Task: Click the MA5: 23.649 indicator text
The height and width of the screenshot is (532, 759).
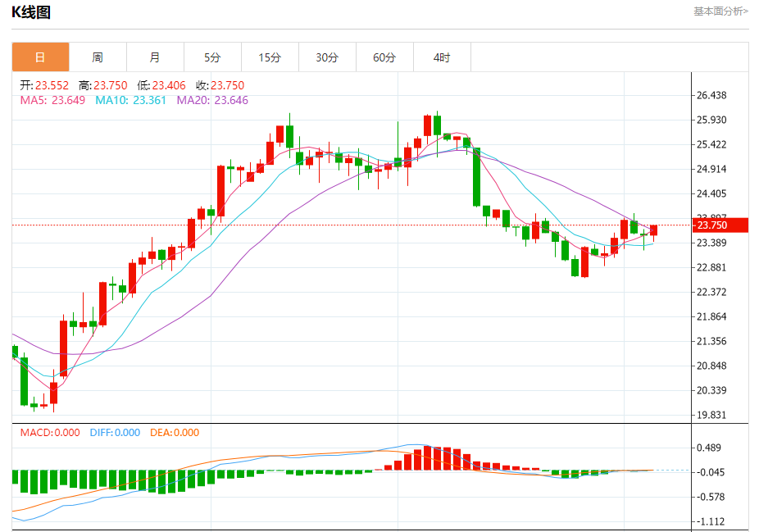Action: [52, 100]
